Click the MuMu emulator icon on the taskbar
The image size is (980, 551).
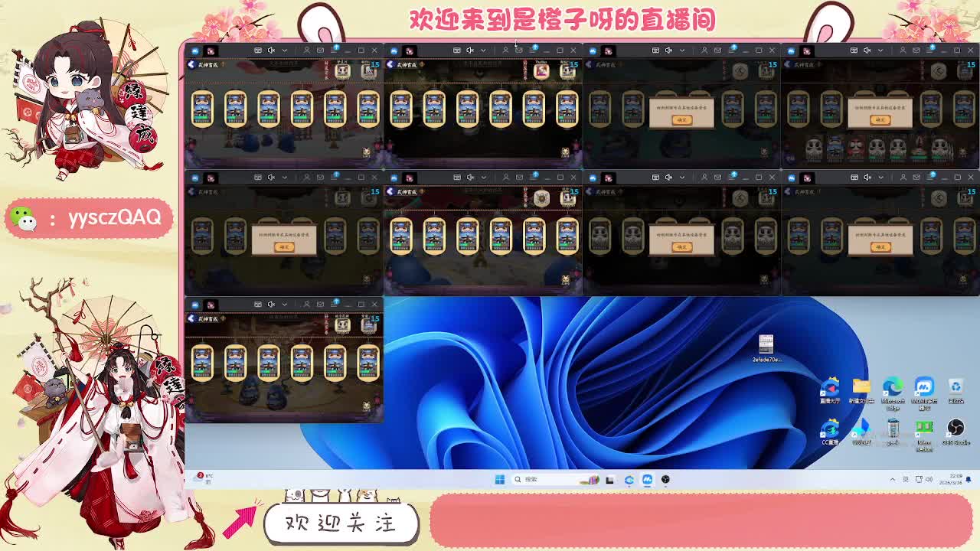(648, 480)
